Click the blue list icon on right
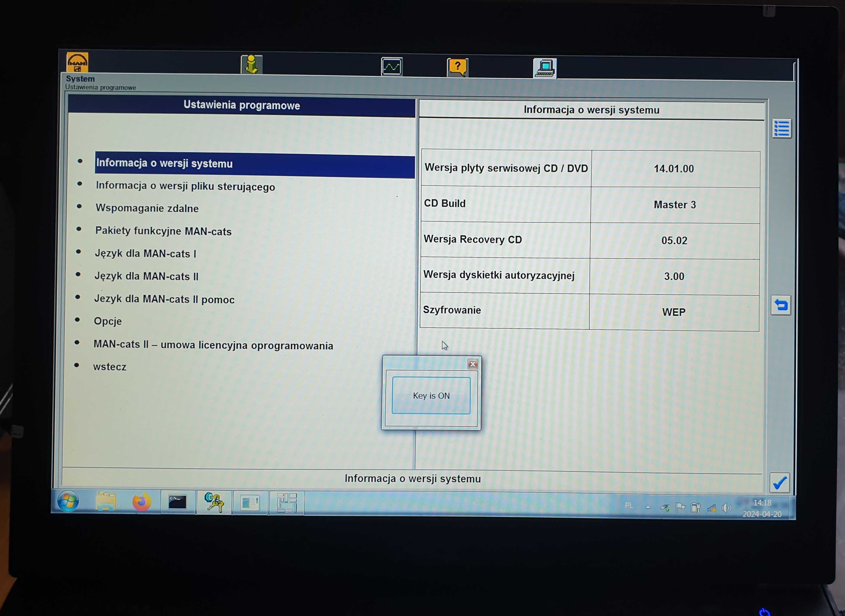This screenshot has width=845, height=616. coord(782,129)
